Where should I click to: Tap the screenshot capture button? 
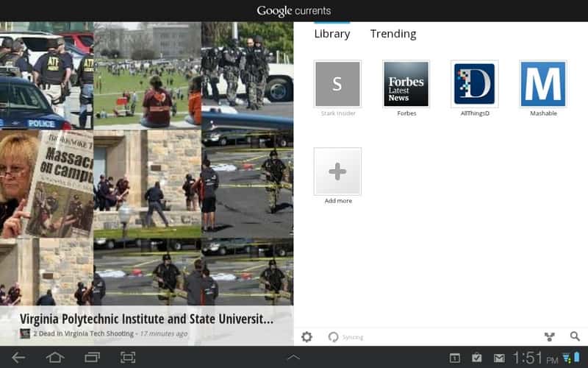point(128,358)
